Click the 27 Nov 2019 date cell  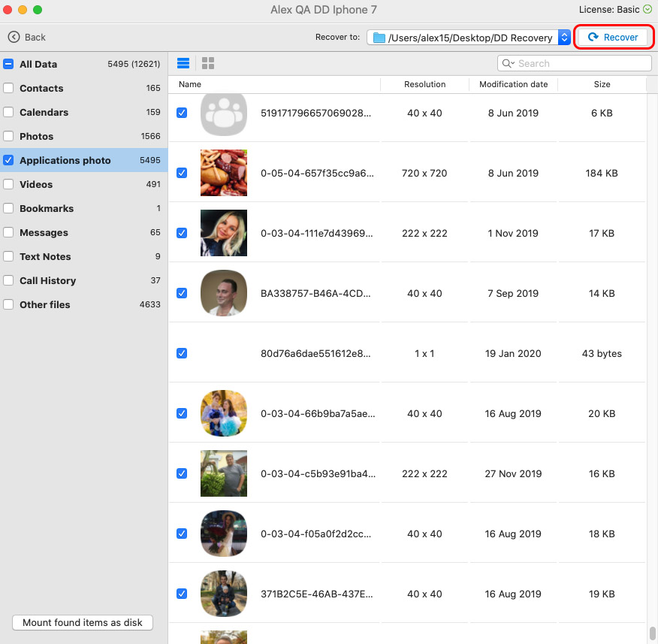(x=513, y=473)
